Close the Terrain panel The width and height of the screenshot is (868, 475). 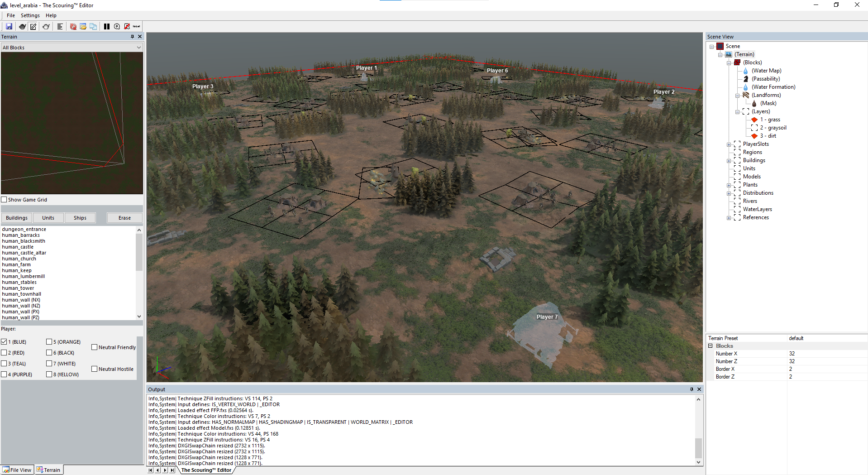click(x=140, y=37)
